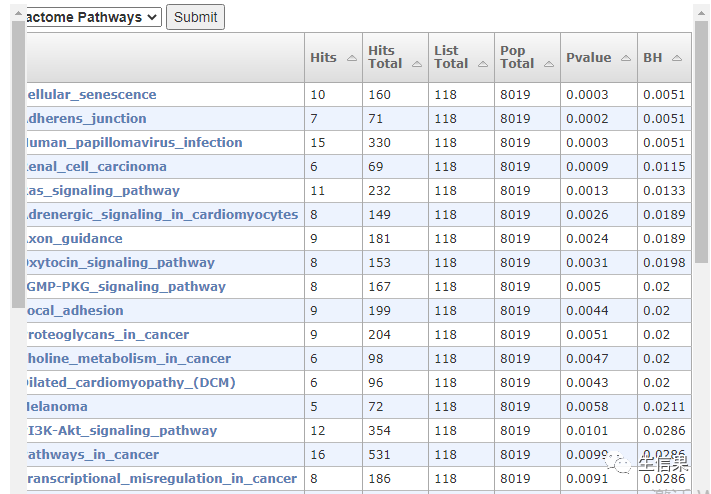Open Adrenergic_signaling_in_cardiomyocytes link

click(x=161, y=215)
